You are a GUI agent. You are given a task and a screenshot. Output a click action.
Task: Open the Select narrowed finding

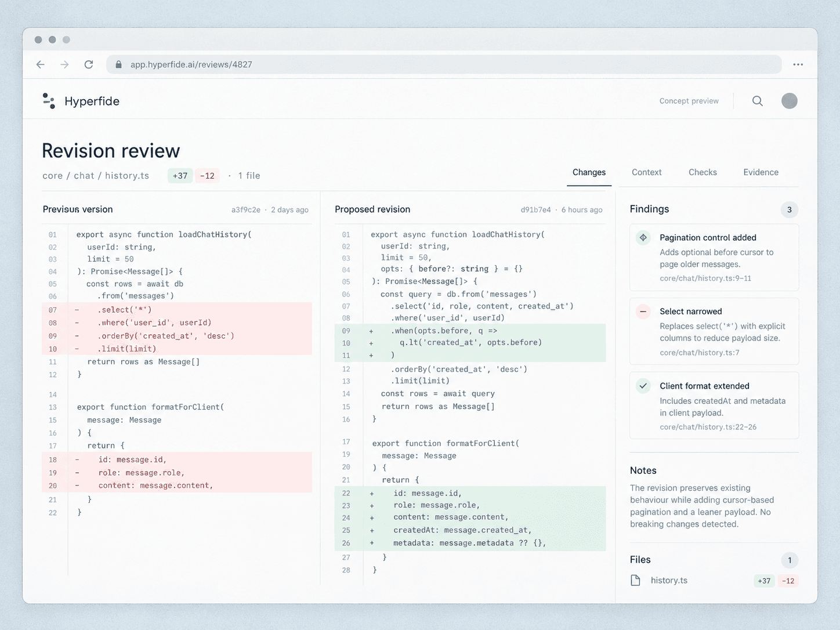click(714, 331)
